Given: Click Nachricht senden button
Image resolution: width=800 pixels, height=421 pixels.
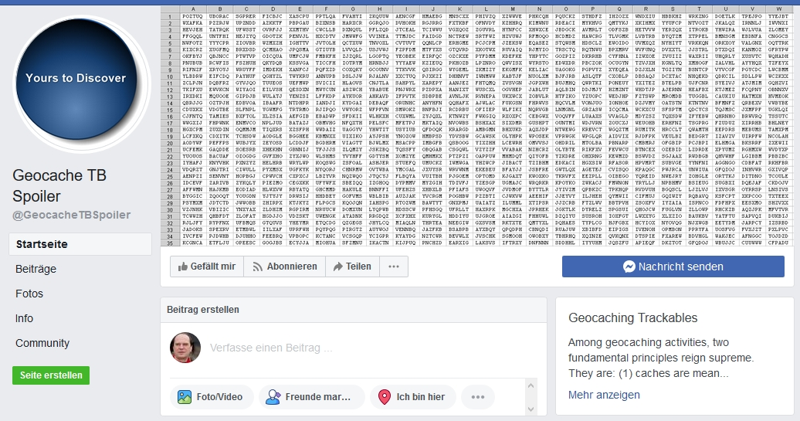Looking at the screenshot, I should point(673,266).
